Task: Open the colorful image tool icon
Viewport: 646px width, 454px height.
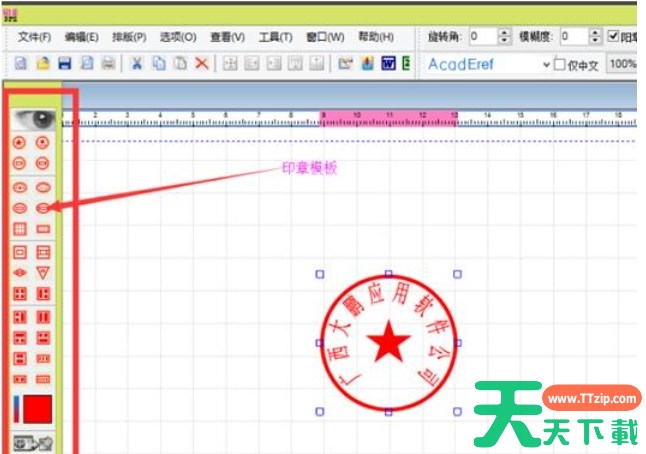Action: [367, 63]
